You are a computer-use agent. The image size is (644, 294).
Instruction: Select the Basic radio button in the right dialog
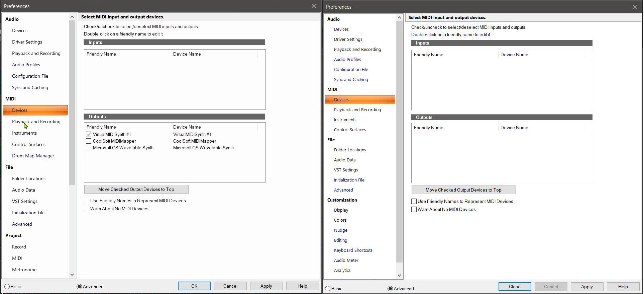pos(328,289)
